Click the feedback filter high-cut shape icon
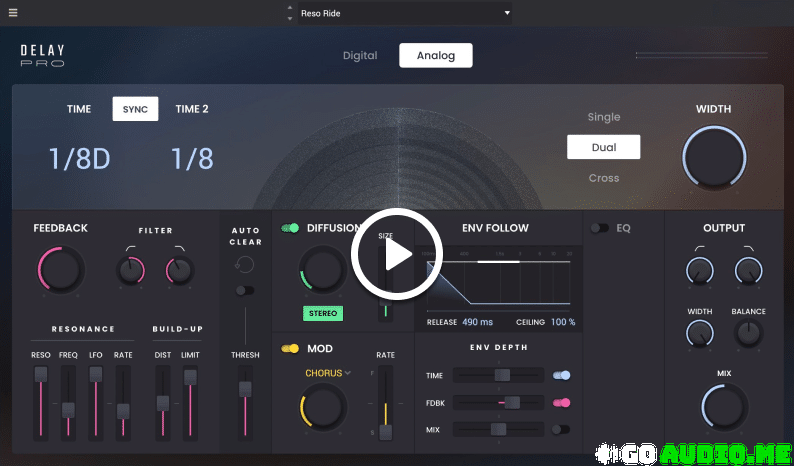Image resolution: width=794 pixels, height=467 pixels. 180,248
